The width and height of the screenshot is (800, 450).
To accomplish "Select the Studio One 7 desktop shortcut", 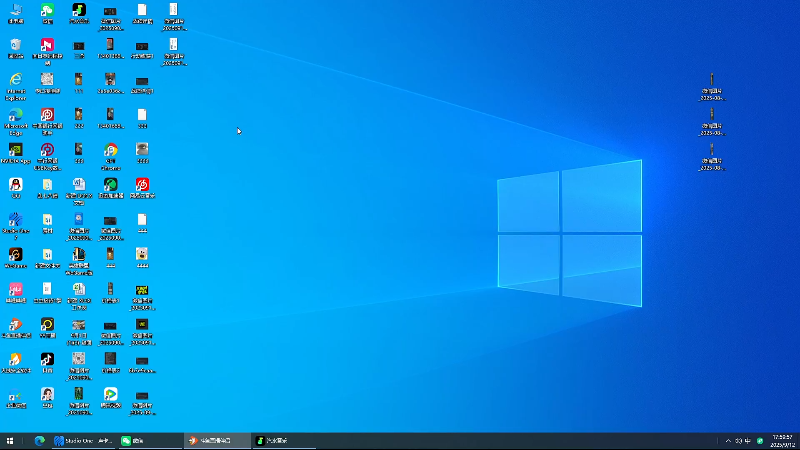I will tap(16, 226).
